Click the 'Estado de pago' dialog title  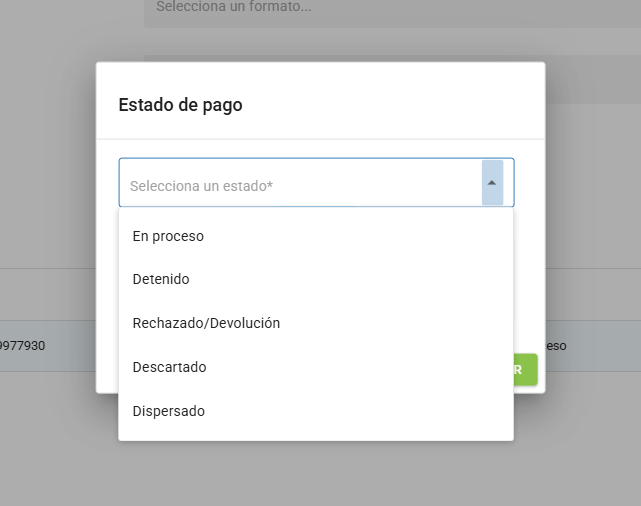click(180, 104)
